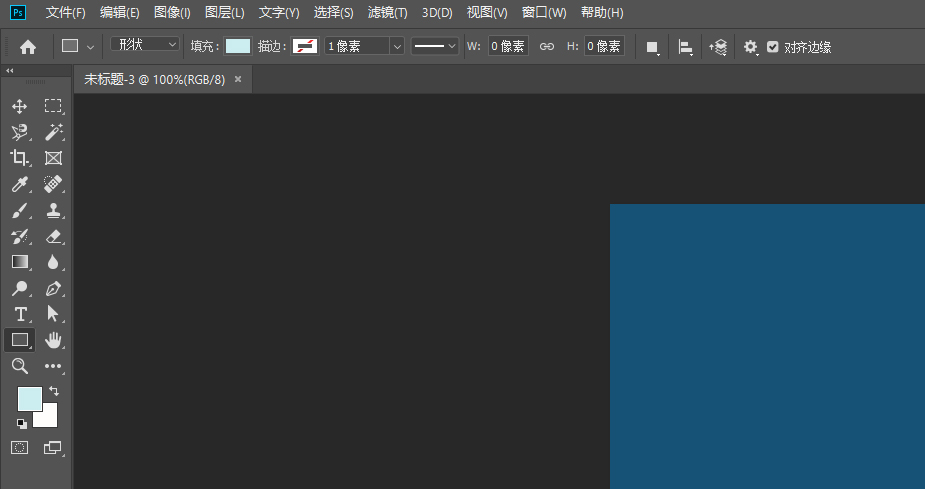Click the Home button in options bar

(x=28, y=47)
